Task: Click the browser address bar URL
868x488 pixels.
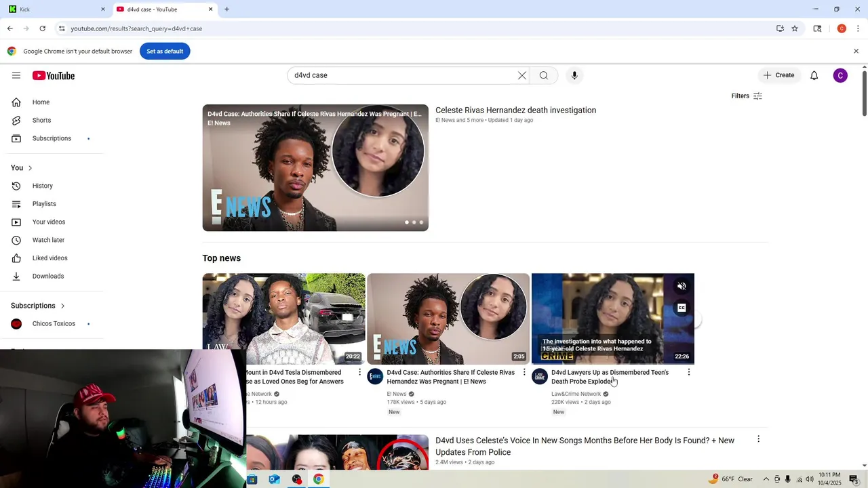Action: pos(136,28)
